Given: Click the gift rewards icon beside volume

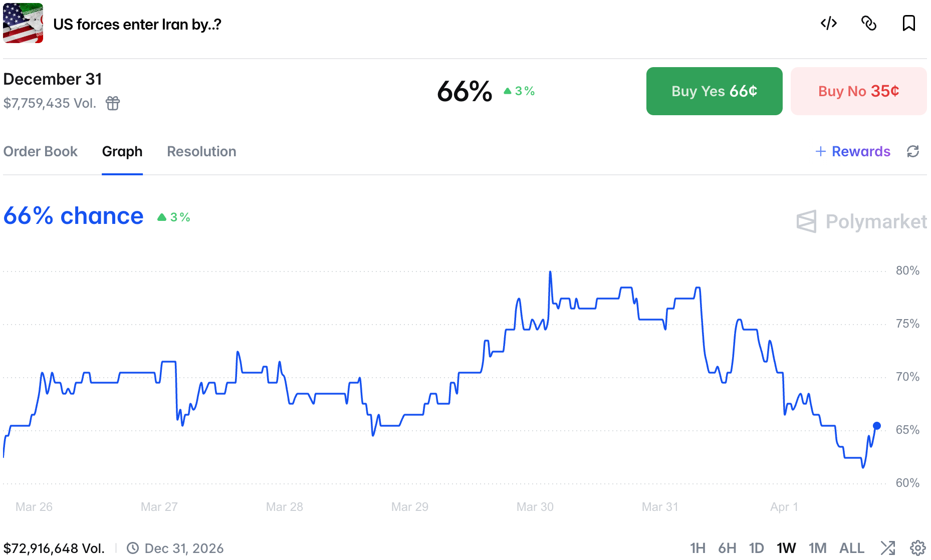Looking at the screenshot, I should [x=113, y=103].
